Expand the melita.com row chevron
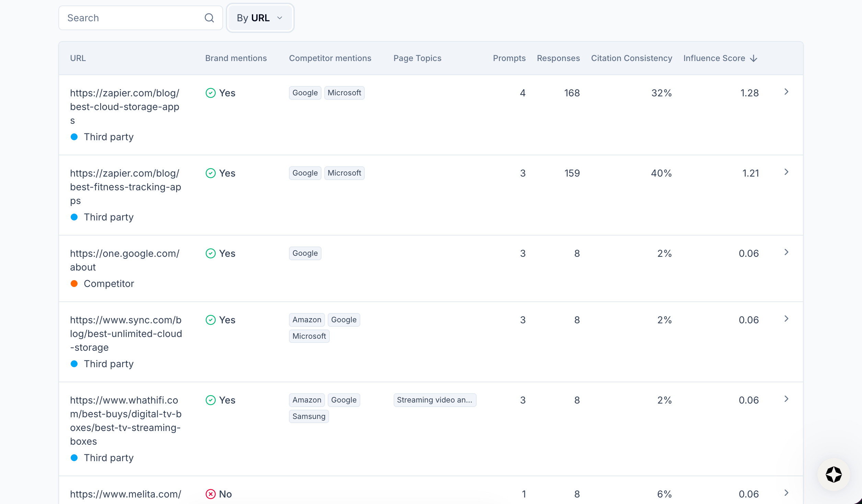Viewport: 862px width, 504px height. click(786, 493)
